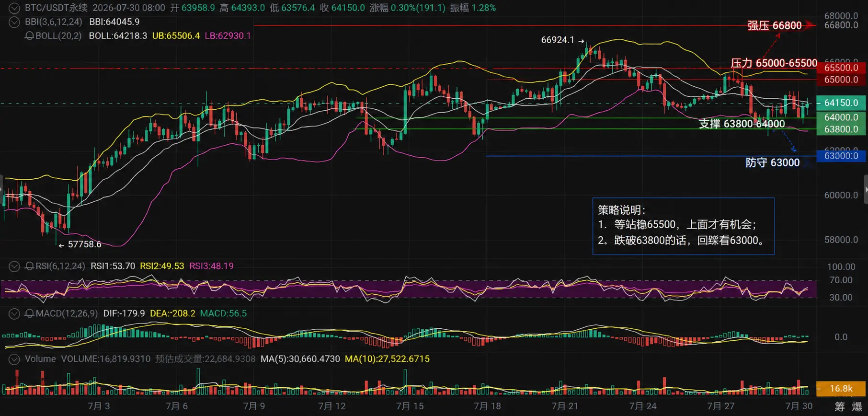Click the BOLL alert bell icon
The width and height of the screenshot is (868, 416).
click(x=29, y=36)
